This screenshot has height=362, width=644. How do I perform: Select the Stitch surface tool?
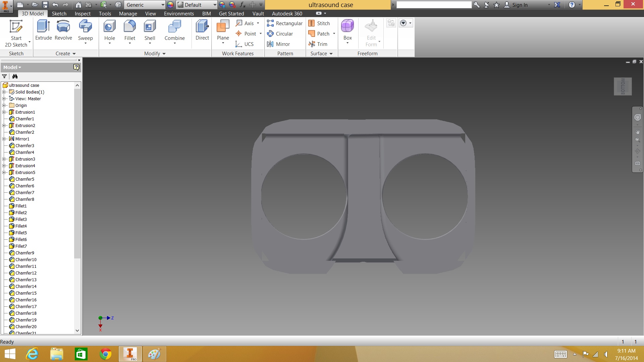[x=319, y=23]
